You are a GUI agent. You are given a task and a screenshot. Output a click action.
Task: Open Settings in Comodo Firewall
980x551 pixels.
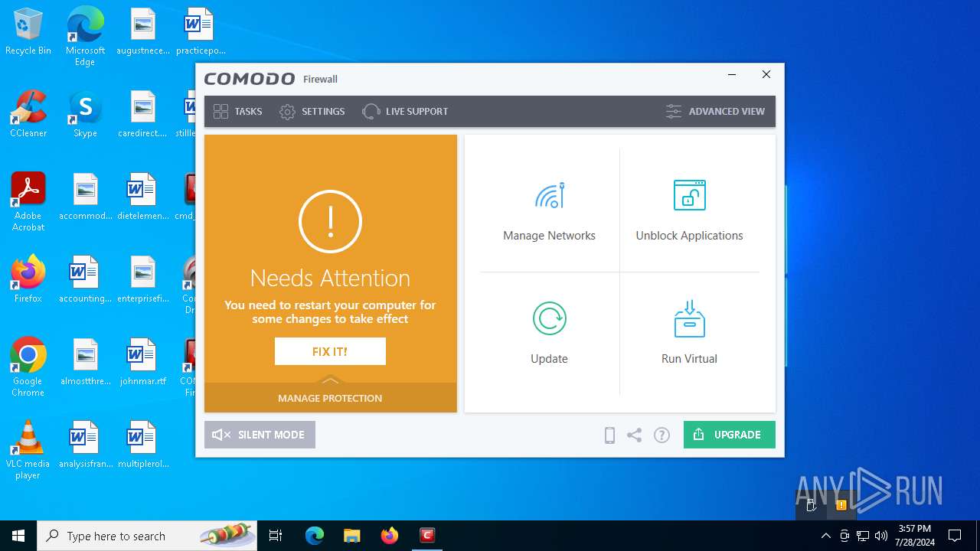[312, 112]
